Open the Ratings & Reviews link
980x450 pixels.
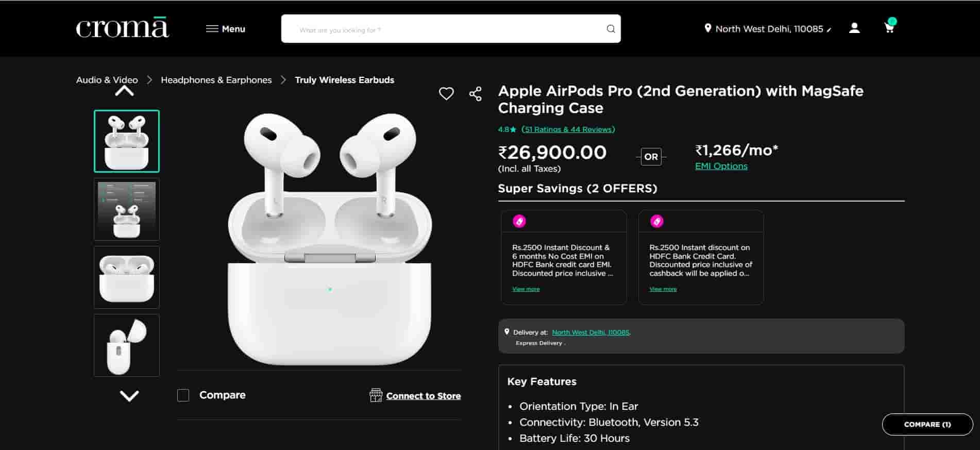tap(568, 129)
